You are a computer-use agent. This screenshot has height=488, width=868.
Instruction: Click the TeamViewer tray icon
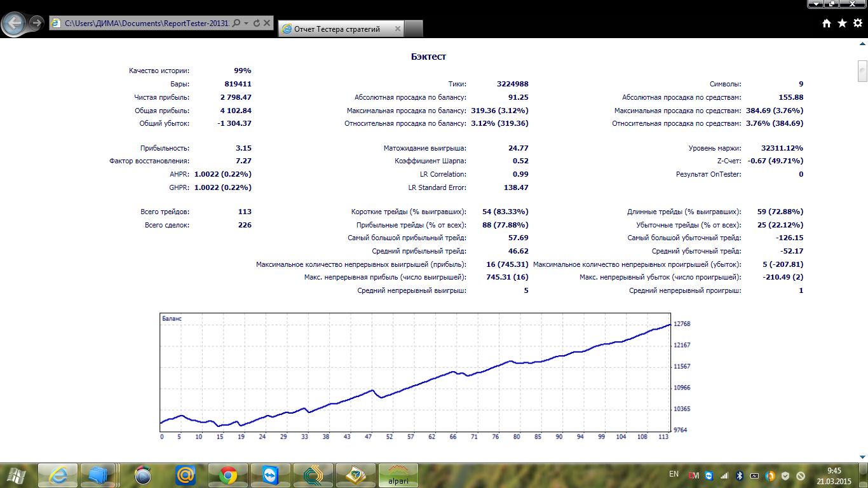[709, 475]
